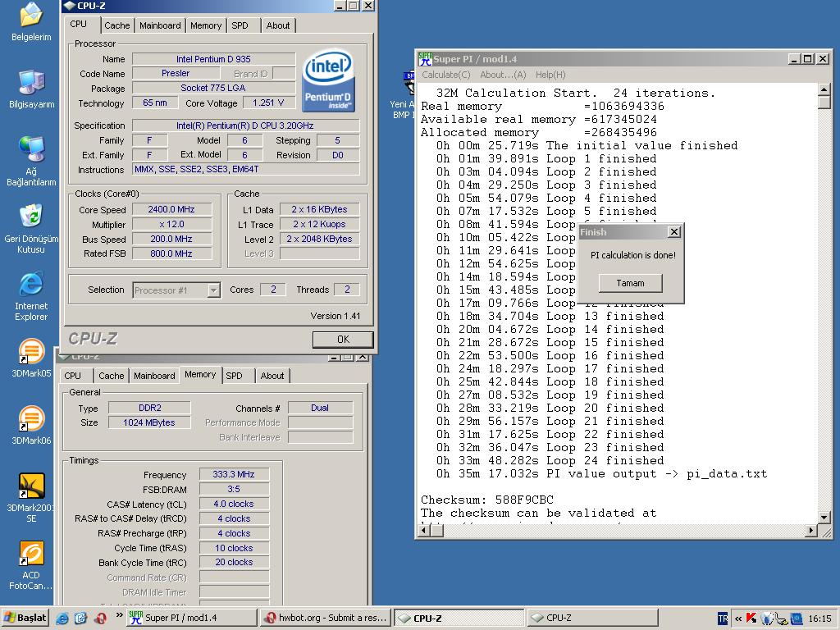This screenshot has height=630, width=840.
Task: Click Tamam in the Finish dialog
Action: click(631, 283)
